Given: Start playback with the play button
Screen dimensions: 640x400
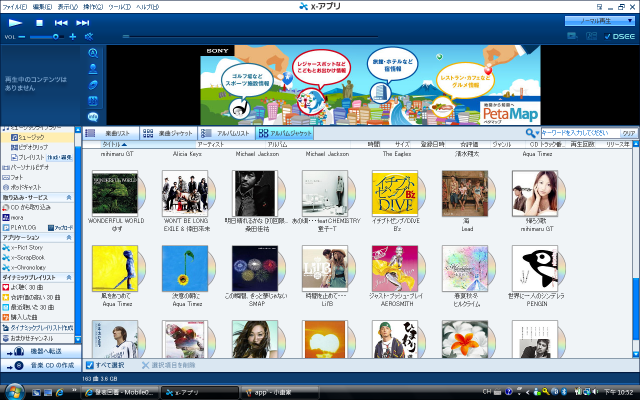Looking at the screenshot, I should point(16,23).
